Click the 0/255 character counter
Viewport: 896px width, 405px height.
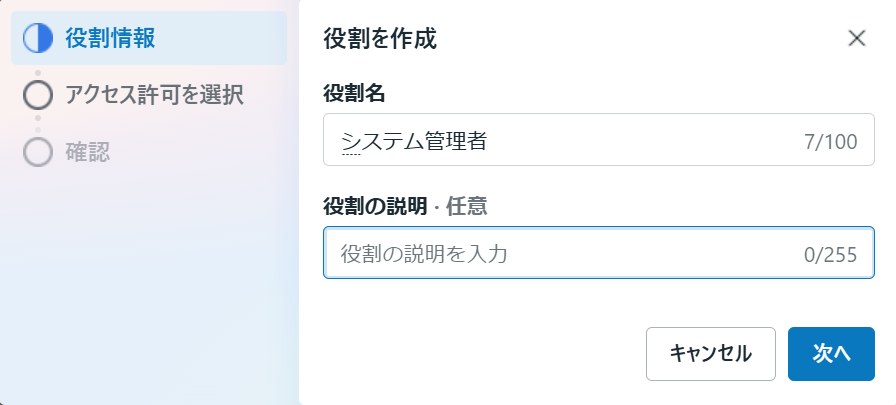[830, 255]
